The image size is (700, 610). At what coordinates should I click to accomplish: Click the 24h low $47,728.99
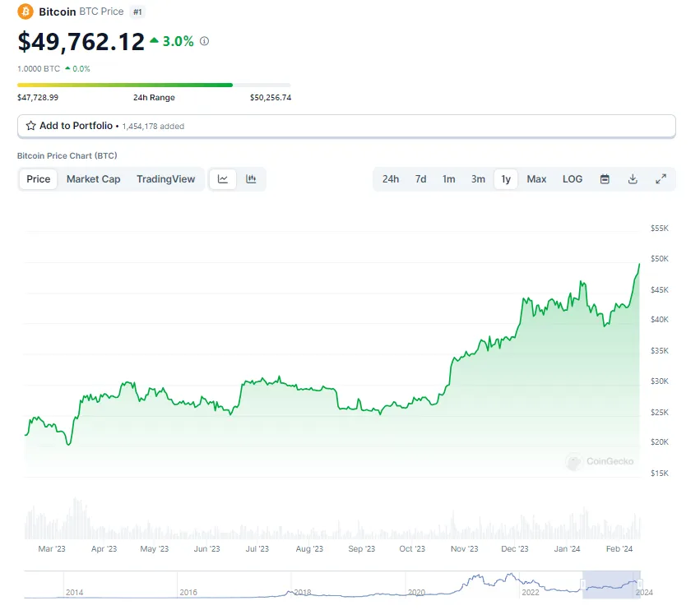(x=38, y=97)
